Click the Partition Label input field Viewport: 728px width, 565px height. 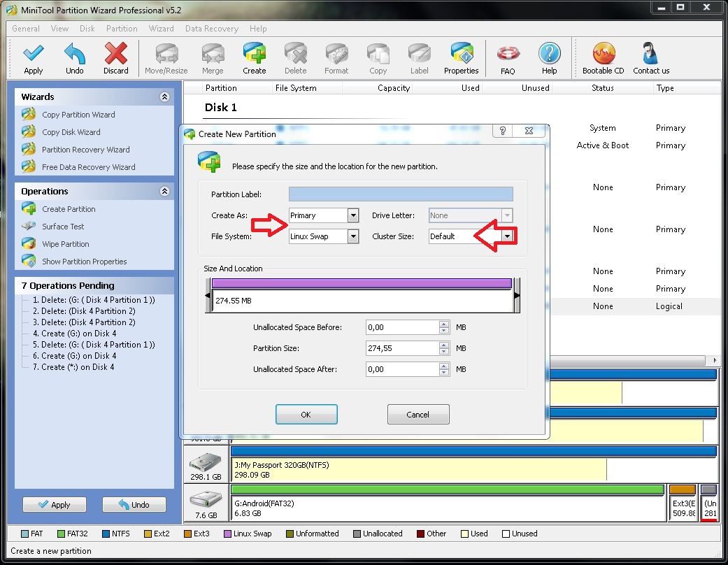pyautogui.click(x=401, y=194)
